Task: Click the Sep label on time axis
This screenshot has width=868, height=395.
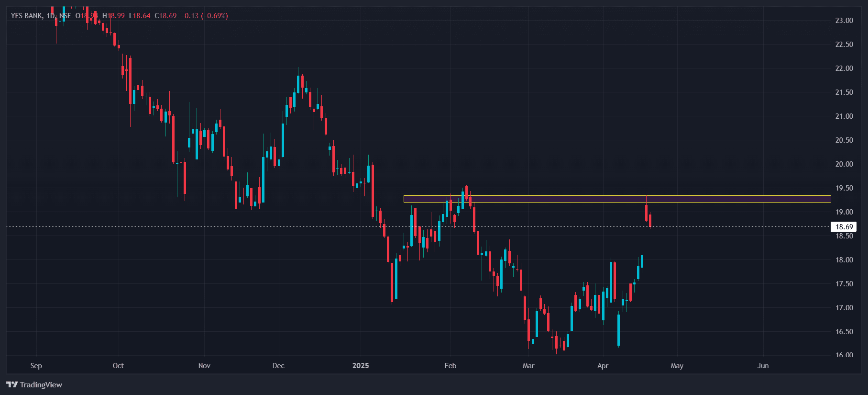Action: (x=36, y=366)
